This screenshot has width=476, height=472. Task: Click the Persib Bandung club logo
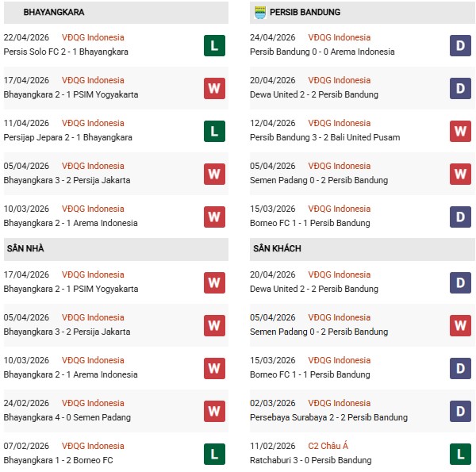[x=259, y=13]
